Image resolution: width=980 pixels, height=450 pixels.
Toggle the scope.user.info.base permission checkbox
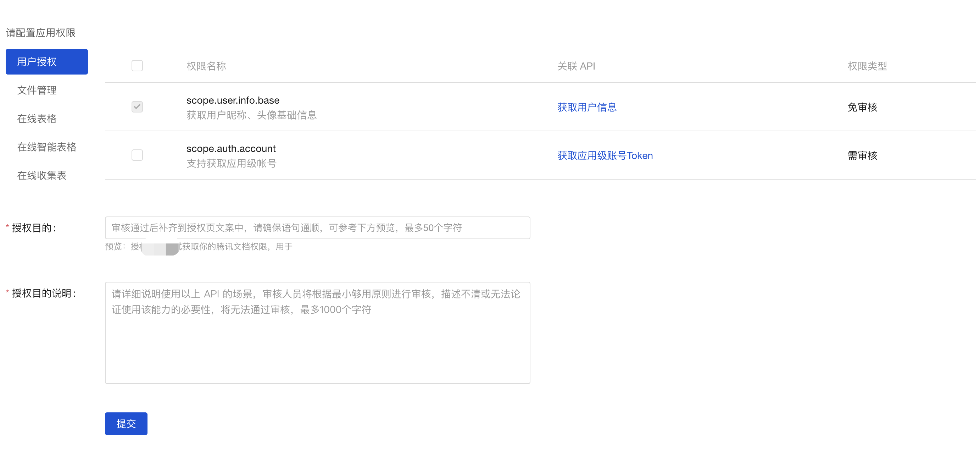click(x=137, y=107)
